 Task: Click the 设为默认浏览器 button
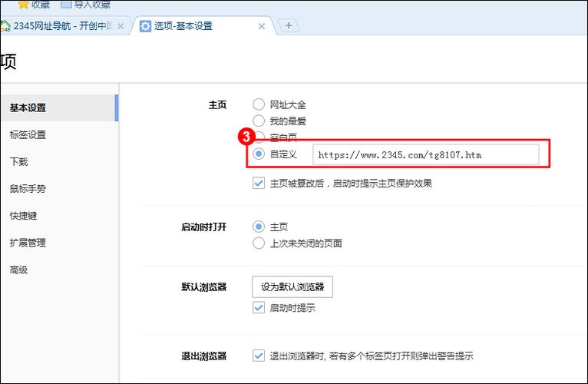(292, 287)
